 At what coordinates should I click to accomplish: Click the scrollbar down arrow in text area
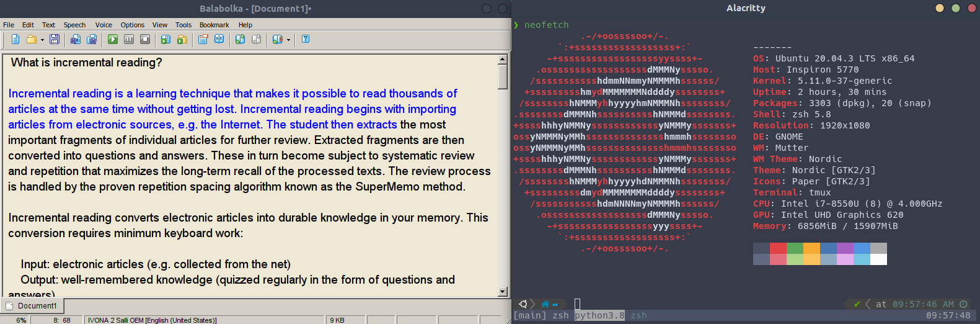pyautogui.click(x=503, y=292)
